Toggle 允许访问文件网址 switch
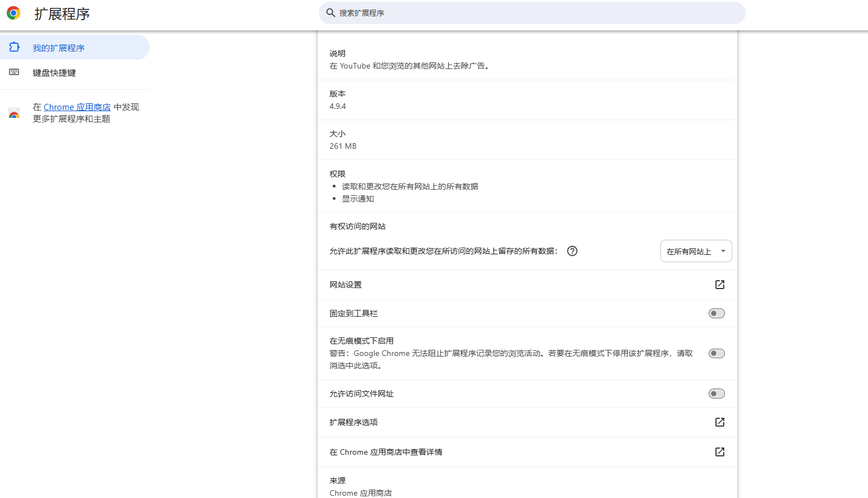The image size is (868, 498). [x=717, y=394]
